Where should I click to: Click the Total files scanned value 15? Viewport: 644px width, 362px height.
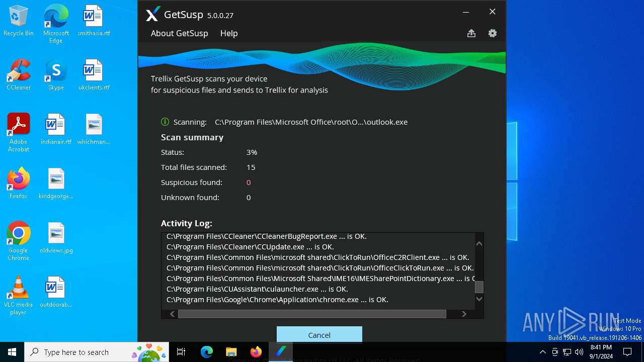[x=251, y=167]
